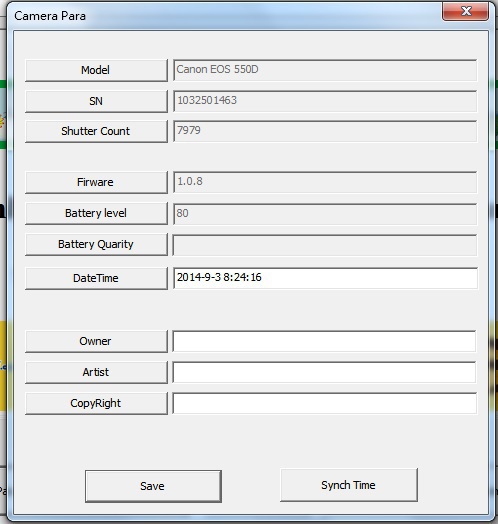This screenshot has height=524, width=498.
Task: Click the CopyRight label button
Action: [x=96, y=403]
